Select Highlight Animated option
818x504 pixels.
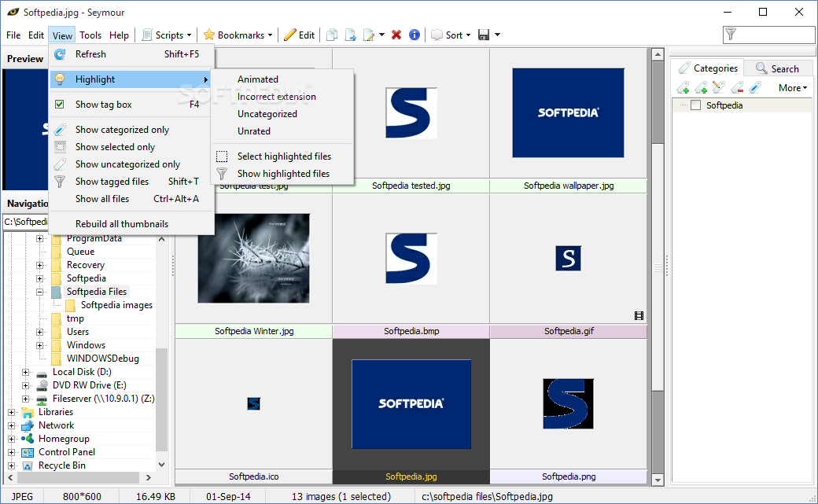click(x=282, y=79)
